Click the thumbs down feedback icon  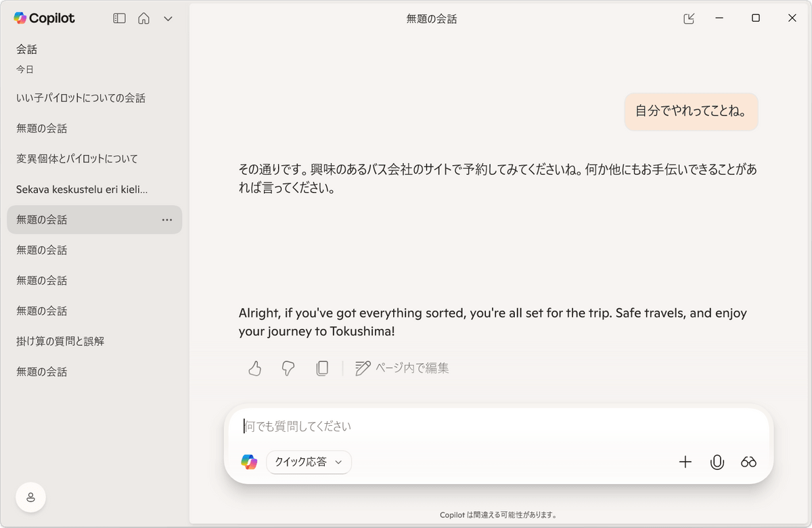tap(288, 368)
